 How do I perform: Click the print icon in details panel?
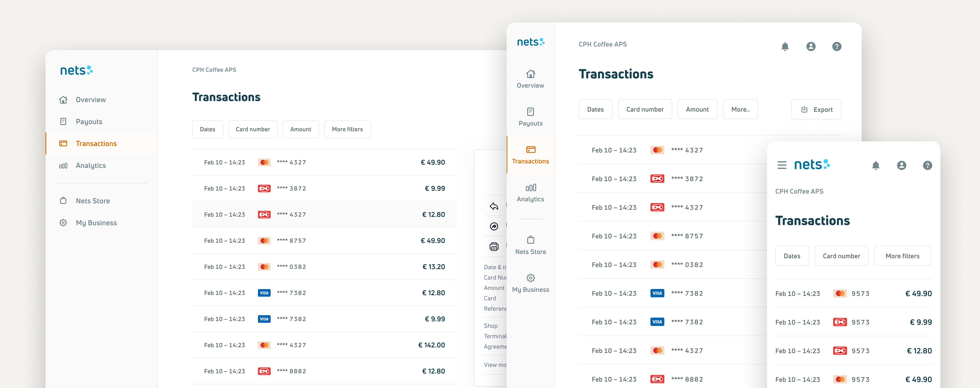point(494,247)
